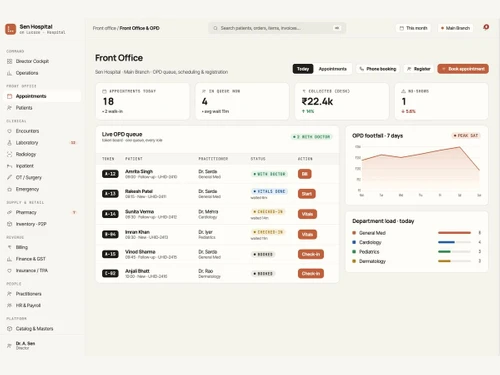500x375 pixels.
Task: Click the Appointments Today card
Action: click(x=143, y=101)
